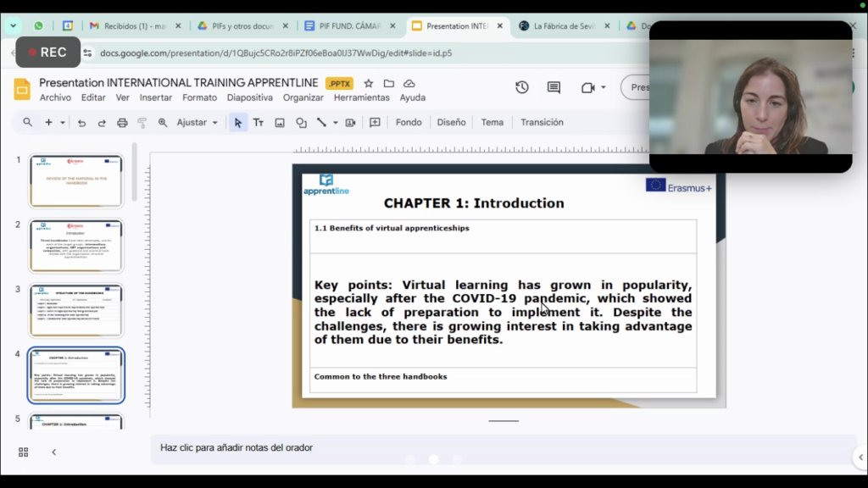Select the text box tool
The width and height of the screenshot is (868, 488).
pyautogui.click(x=259, y=123)
